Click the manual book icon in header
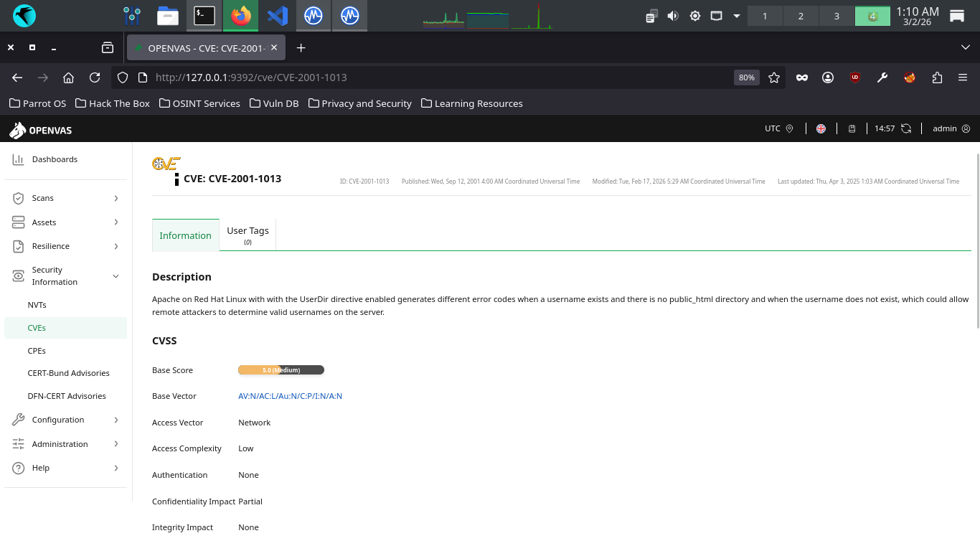The image size is (980, 551). tap(852, 128)
